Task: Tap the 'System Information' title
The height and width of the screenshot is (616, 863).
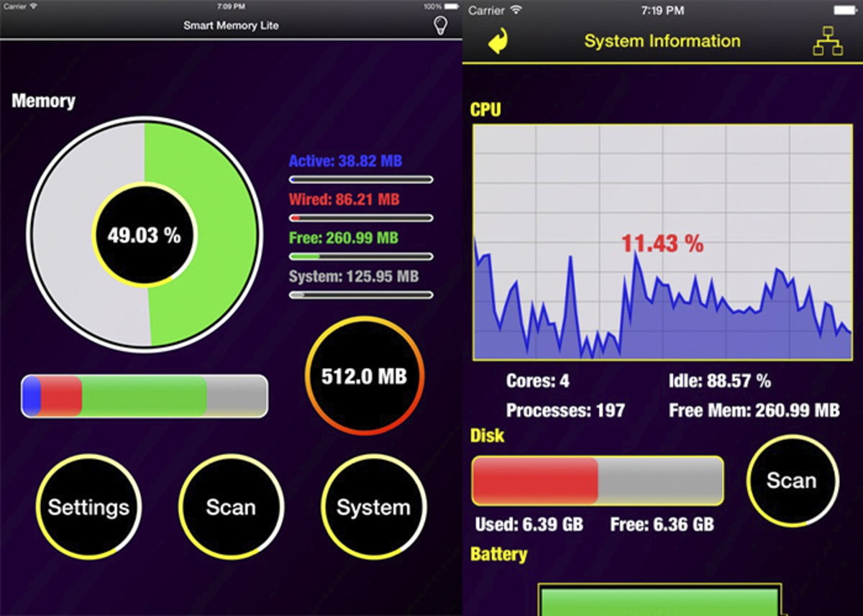Action: pos(662,41)
